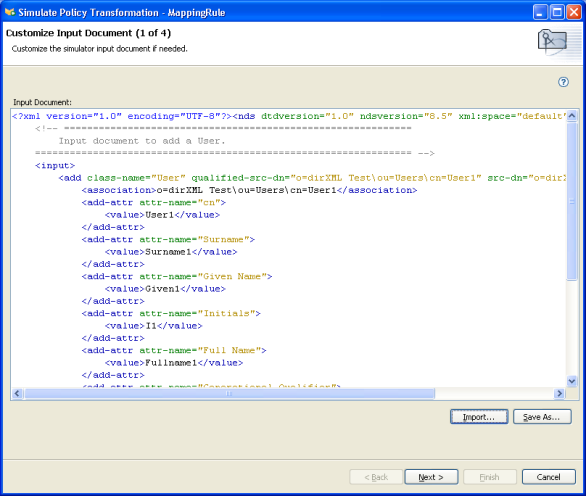This screenshot has height=496, width=586.
Task: Click the Given Name add-attr line
Action: click(177, 276)
